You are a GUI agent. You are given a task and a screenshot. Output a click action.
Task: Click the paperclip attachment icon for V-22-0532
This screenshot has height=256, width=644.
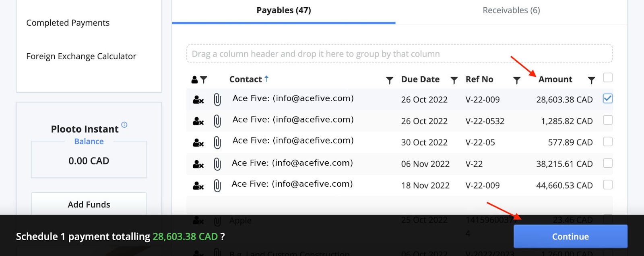tap(217, 121)
